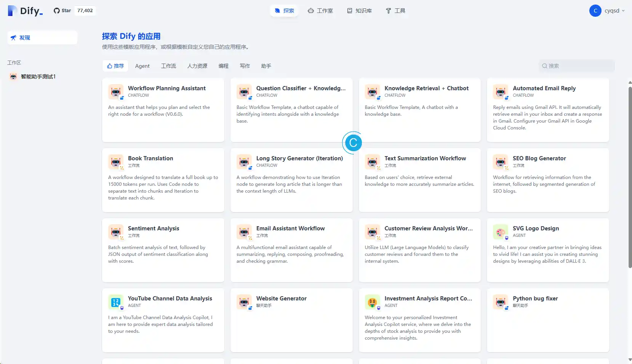Click the 77,402 star count
The width and height of the screenshot is (632, 364).
point(85,11)
